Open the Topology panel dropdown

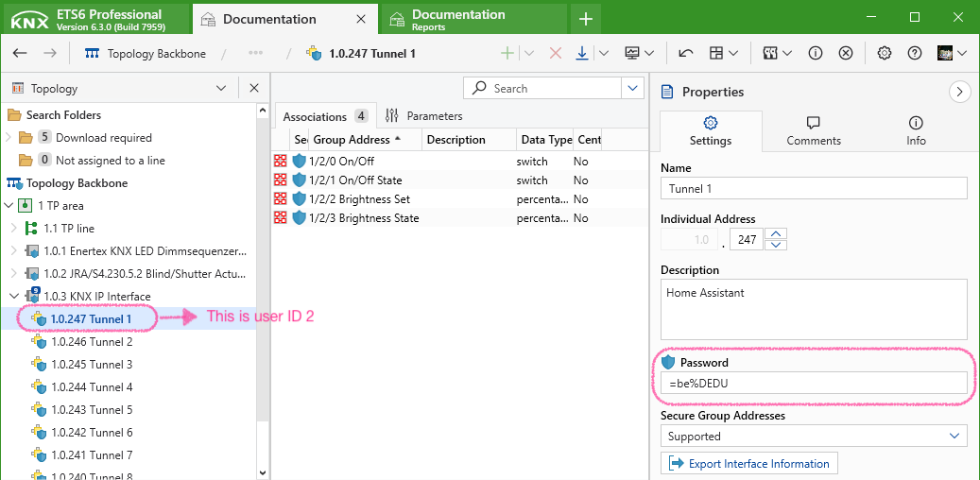tap(221, 88)
